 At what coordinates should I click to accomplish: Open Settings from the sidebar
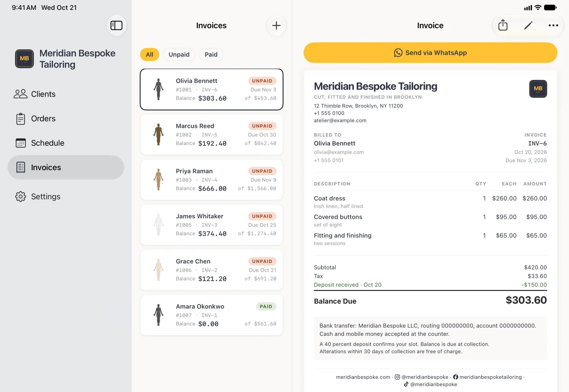click(x=66, y=197)
